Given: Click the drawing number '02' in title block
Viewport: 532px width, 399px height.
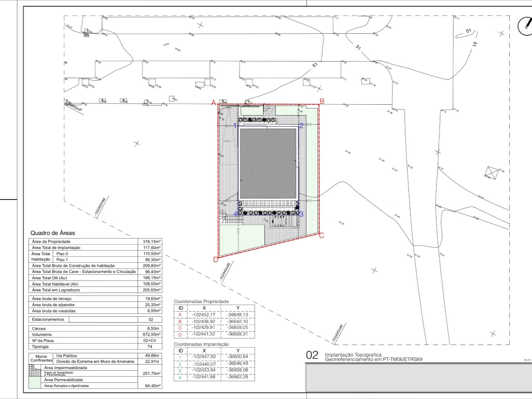Looking at the screenshot, I should [312, 355].
